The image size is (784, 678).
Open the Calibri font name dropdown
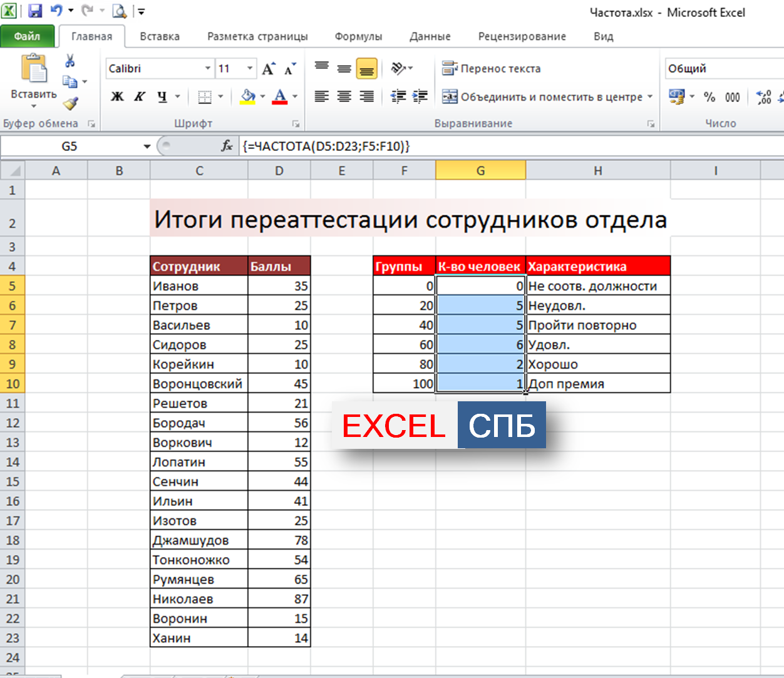point(207,68)
